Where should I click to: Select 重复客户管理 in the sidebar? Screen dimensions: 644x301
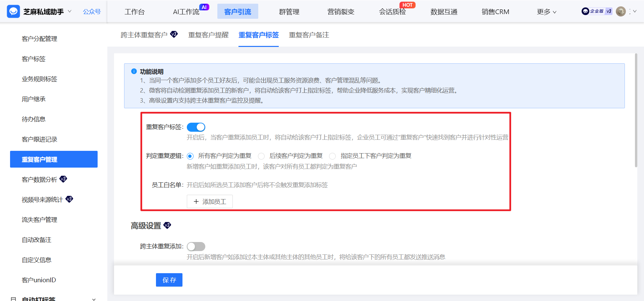pyautogui.click(x=54, y=159)
